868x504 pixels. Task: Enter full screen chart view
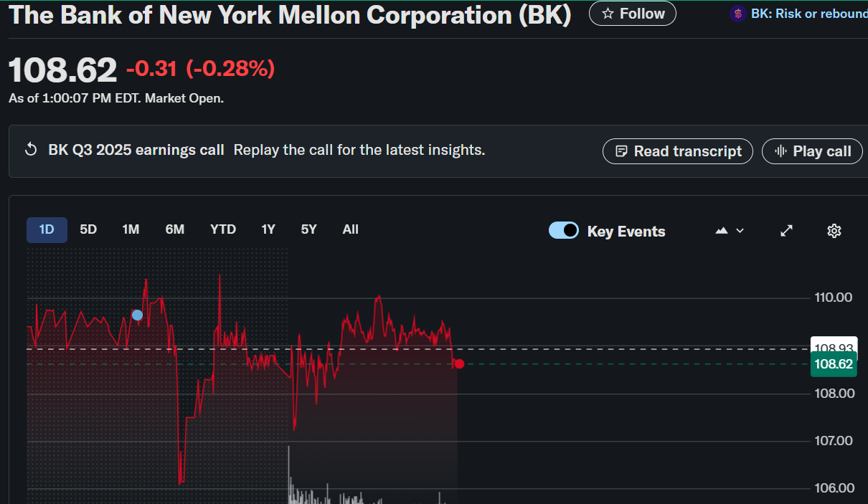point(787,231)
